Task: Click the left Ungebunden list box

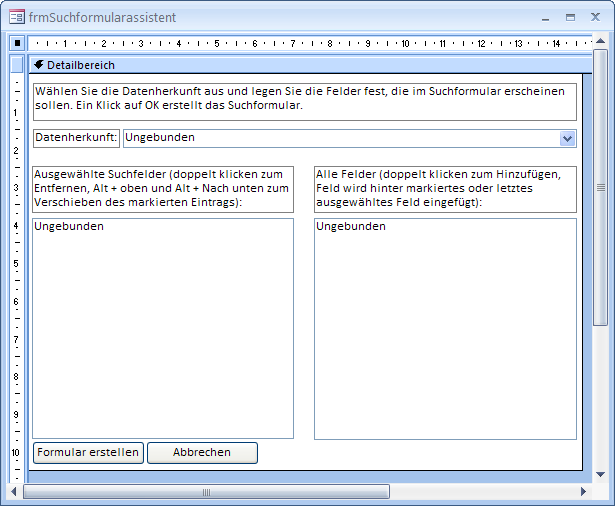Action: (163, 328)
